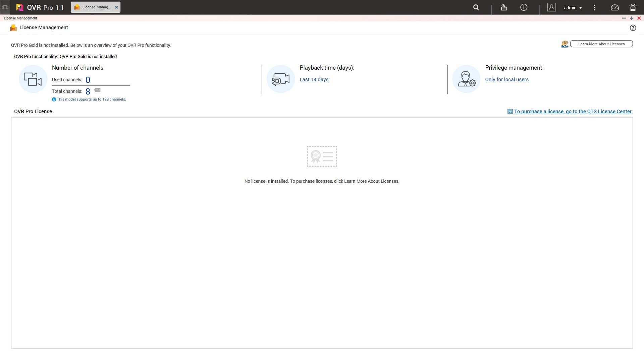Click the privilege management user gear icon
The height and width of the screenshot is (360, 644).
(466, 79)
